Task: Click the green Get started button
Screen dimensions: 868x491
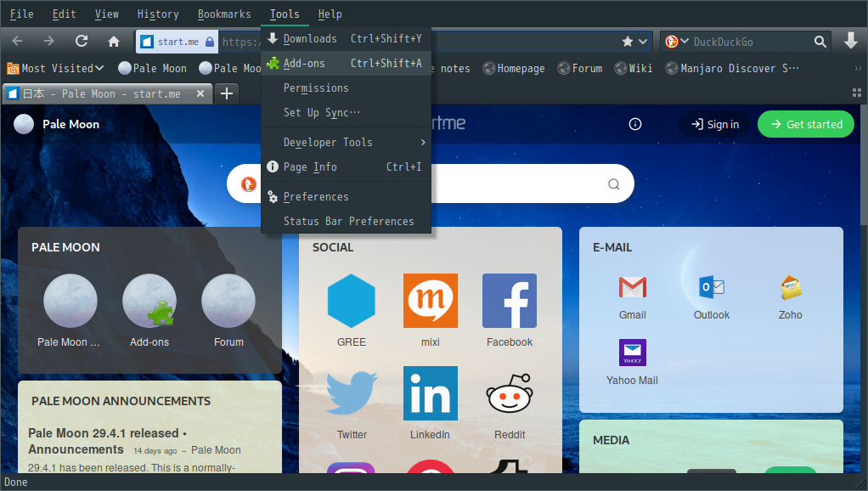Action: pyautogui.click(x=806, y=124)
